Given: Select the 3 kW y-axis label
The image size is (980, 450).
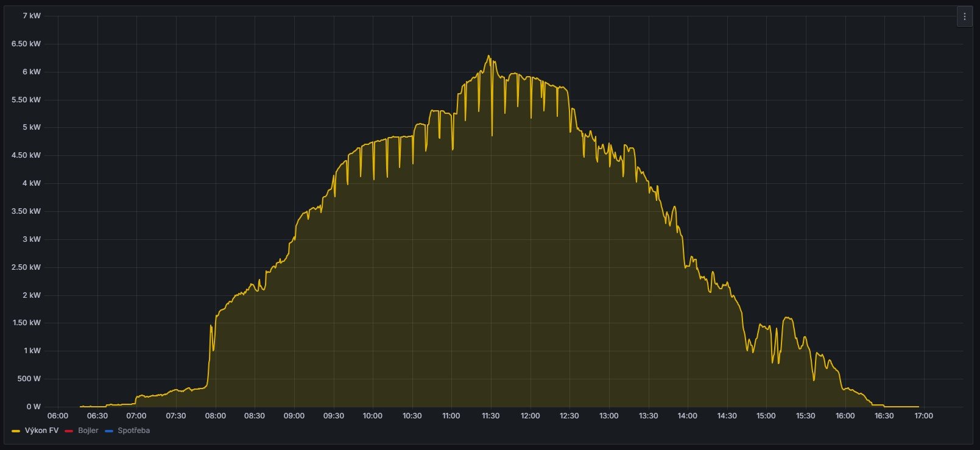Looking at the screenshot, I should click(32, 239).
